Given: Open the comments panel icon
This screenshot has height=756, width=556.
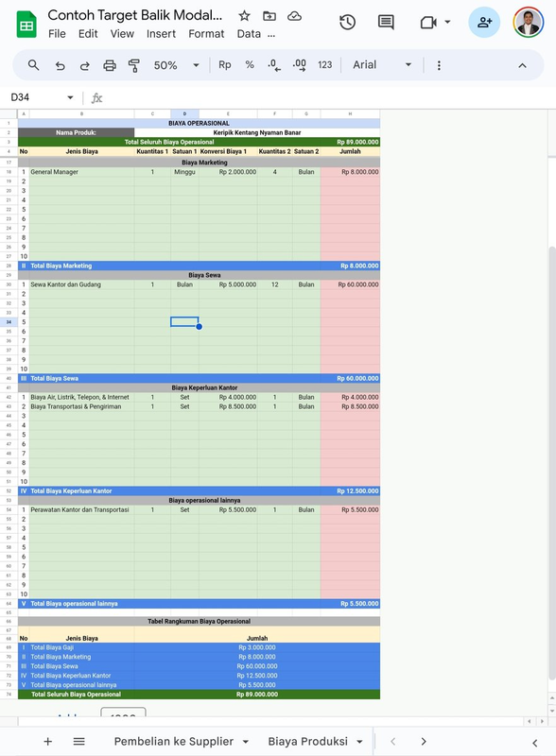Looking at the screenshot, I should click(x=386, y=22).
